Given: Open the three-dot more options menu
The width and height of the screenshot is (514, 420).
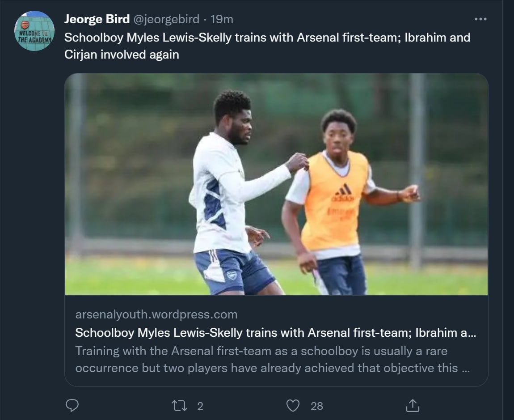Looking at the screenshot, I should (480, 19).
